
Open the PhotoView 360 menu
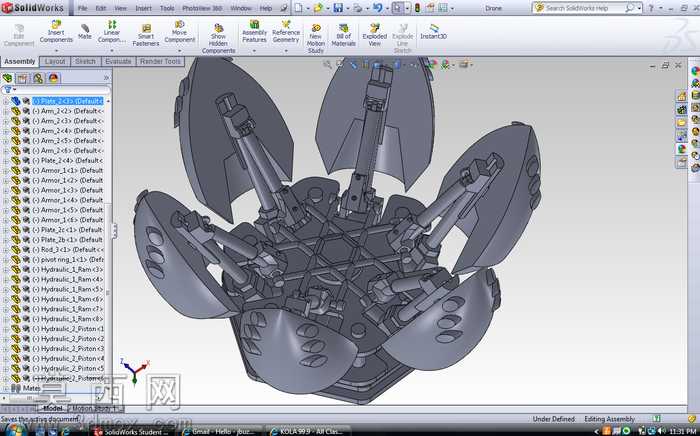pos(203,8)
